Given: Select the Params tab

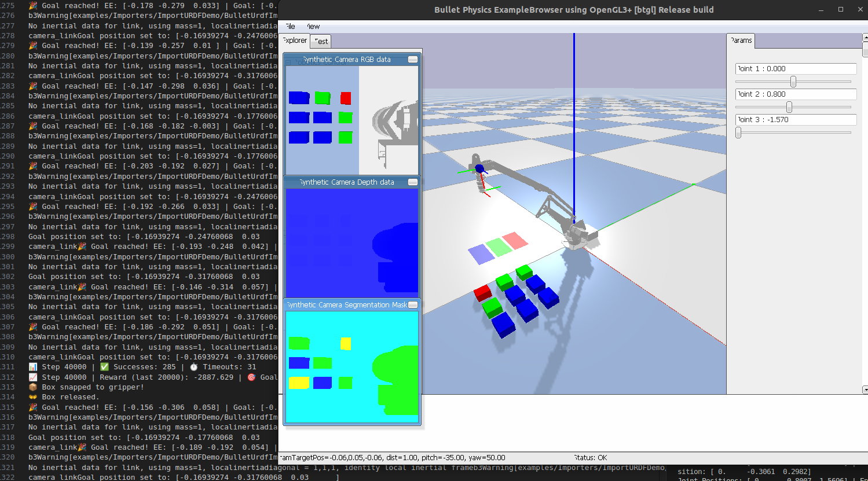Looking at the screenshot, I should [x=741, y=41].
